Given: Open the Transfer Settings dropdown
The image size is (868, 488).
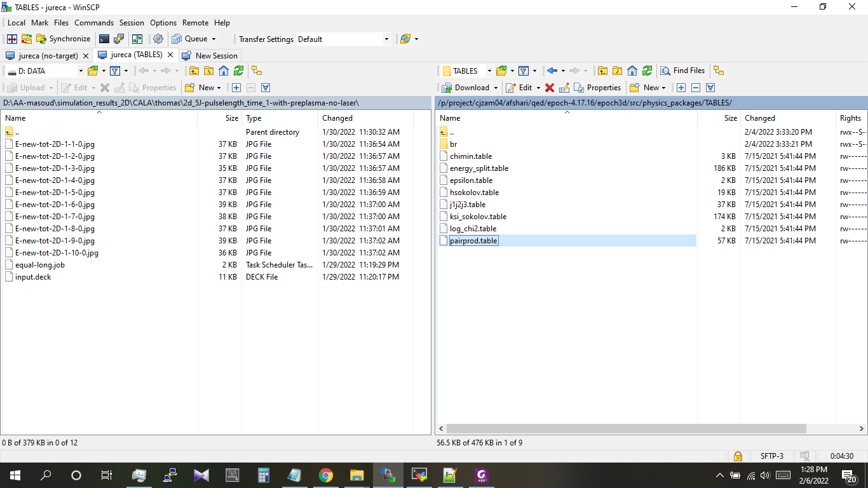Looking at the screenshot, I should click(x=388, y=39).
